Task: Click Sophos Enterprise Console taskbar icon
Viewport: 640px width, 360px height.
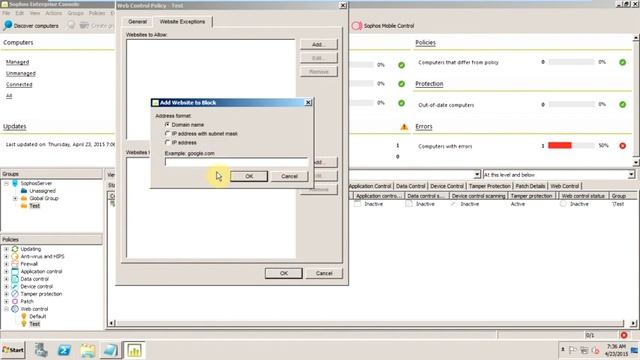Action: coord(134,350)
